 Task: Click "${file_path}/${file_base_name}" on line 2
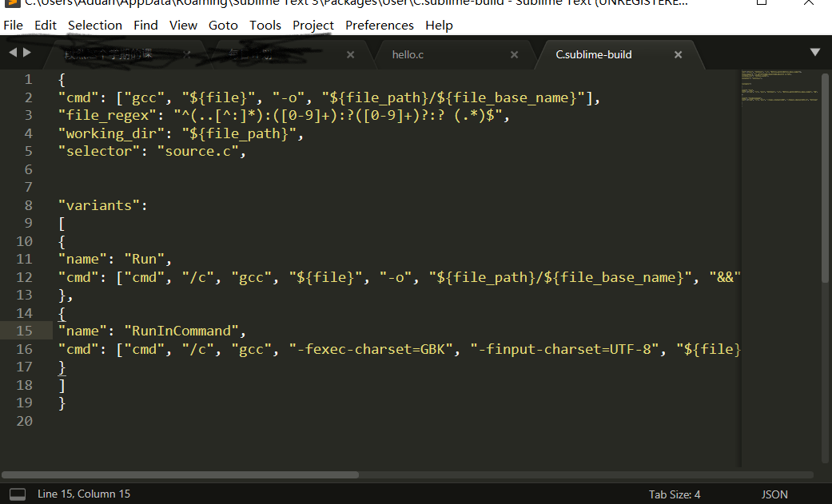coord(452,98)
